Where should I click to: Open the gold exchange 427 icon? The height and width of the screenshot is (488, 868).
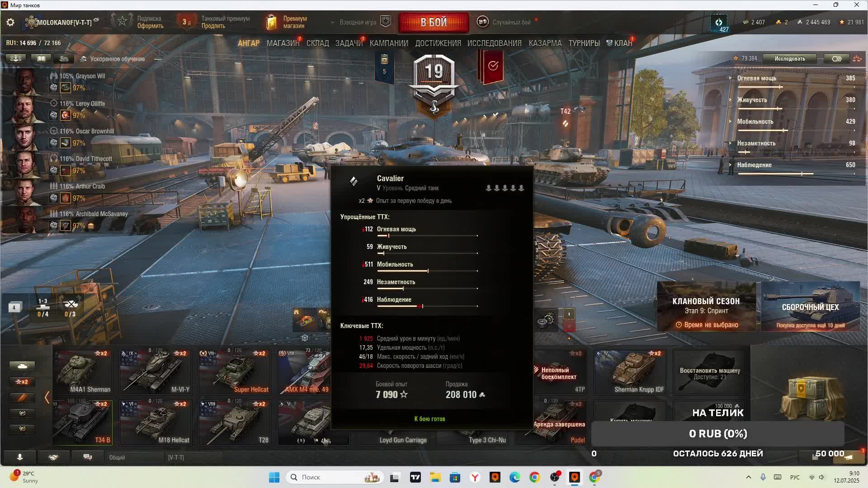pos(719,23)
